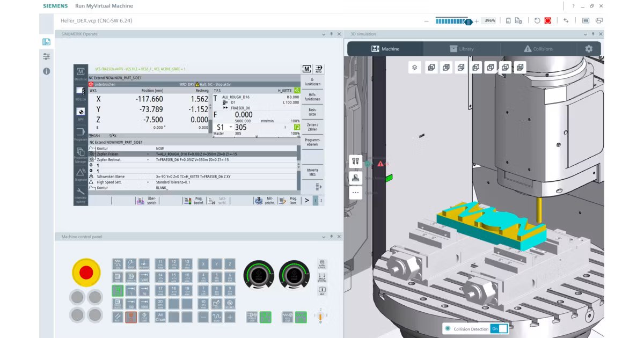Screen dimensions: 644x338
Task: Select the last cube view icon
Action: point(519,68)
